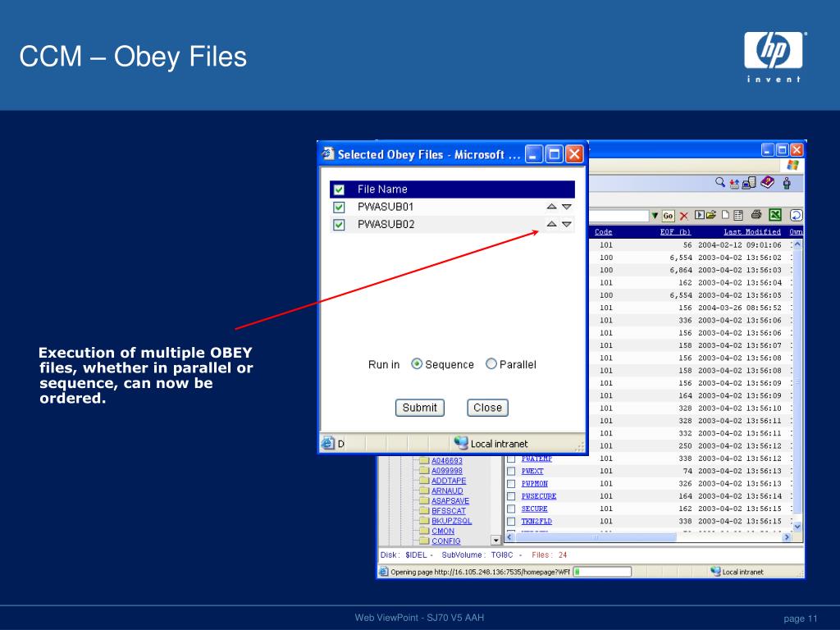Uncheck the PWASUB02 checkbox
840x630 pixels.
pos(339,225)
